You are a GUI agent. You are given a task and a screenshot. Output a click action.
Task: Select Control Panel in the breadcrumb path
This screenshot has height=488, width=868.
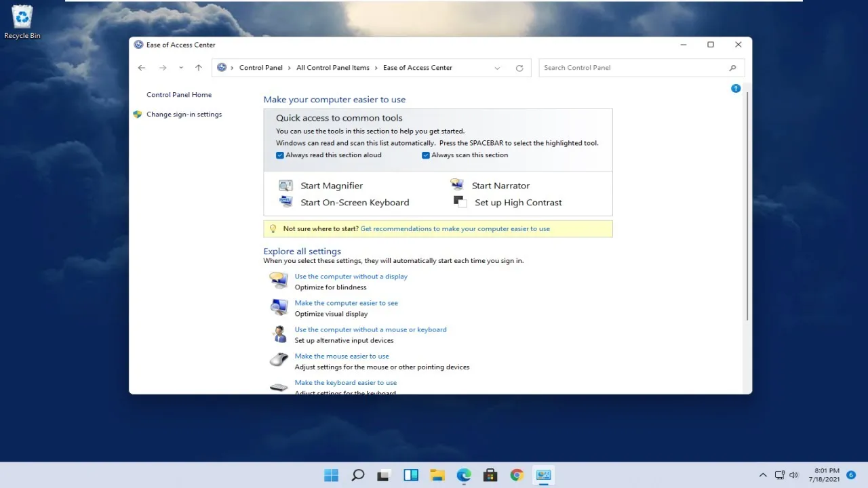[x=261, y=68]
